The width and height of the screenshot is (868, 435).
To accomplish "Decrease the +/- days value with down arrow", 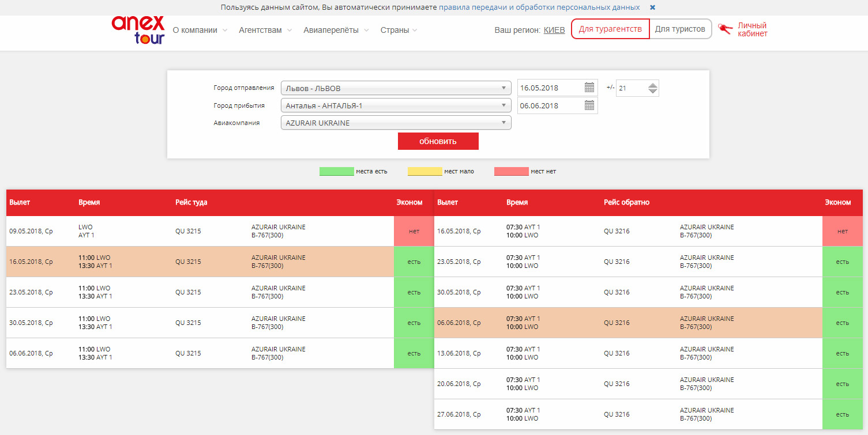I will point(652,91).
